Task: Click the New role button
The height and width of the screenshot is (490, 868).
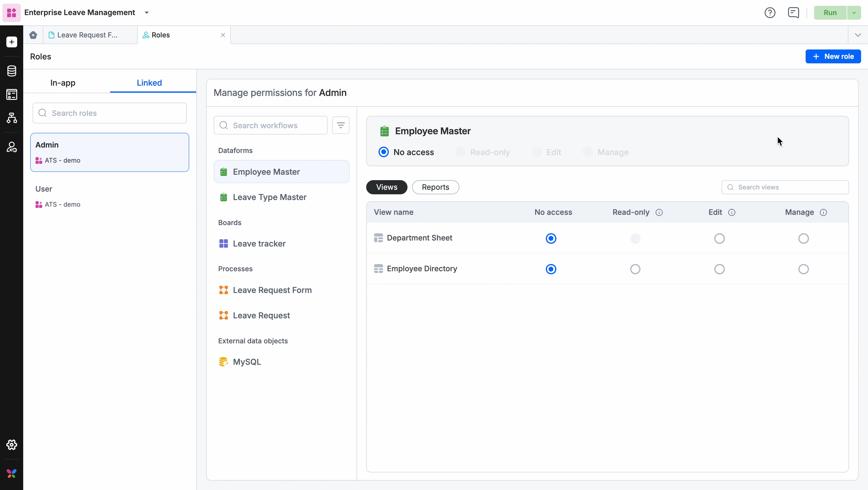Action: coord(833,57)
